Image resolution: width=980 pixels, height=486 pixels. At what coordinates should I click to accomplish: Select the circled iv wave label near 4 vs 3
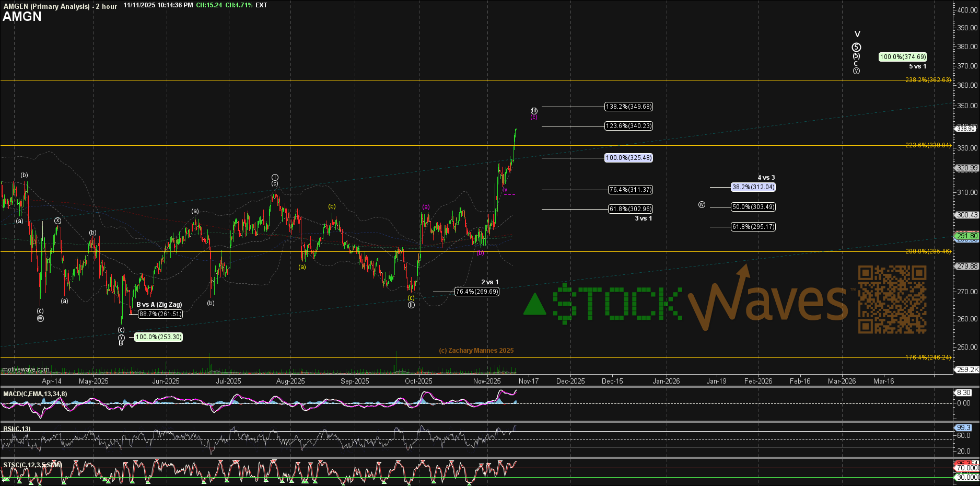coord(702,205)
